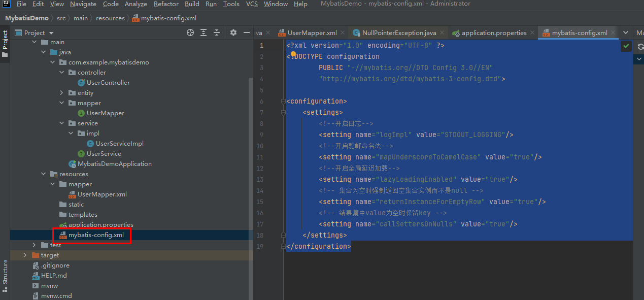Hide the Project tool window

[x=247, y=32]
